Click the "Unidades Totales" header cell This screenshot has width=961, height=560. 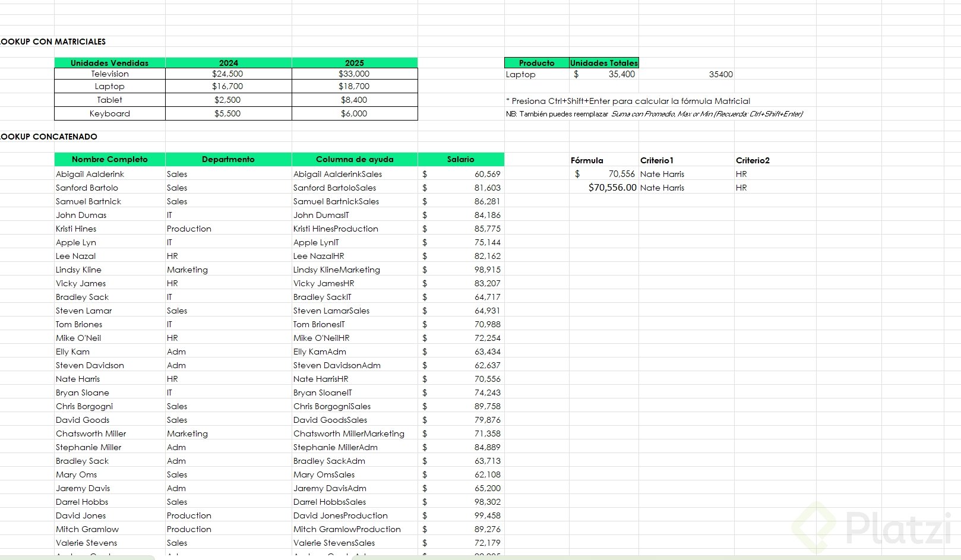(604, 63)
